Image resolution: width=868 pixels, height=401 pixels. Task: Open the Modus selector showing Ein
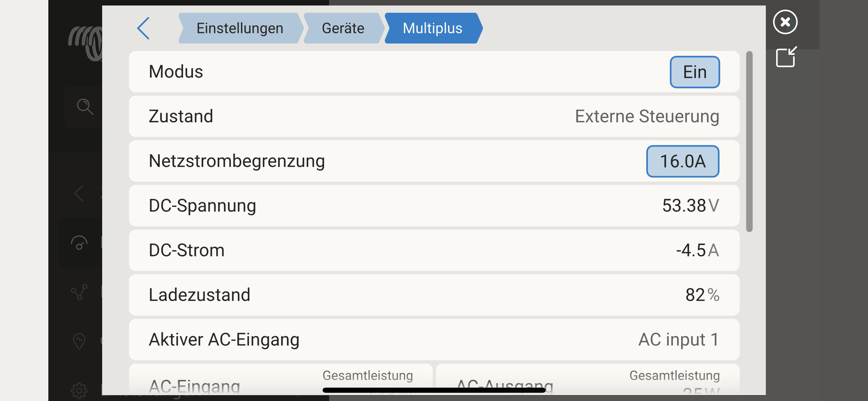click(695, 72)
